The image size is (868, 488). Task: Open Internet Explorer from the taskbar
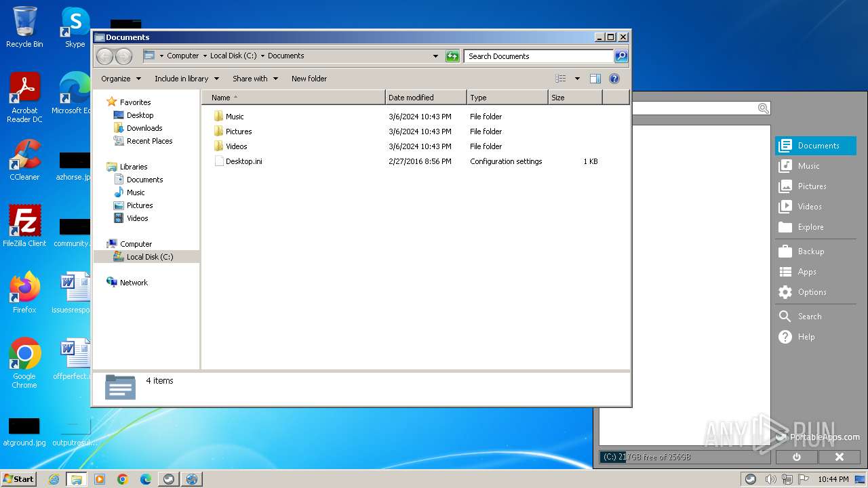[54, 479]
